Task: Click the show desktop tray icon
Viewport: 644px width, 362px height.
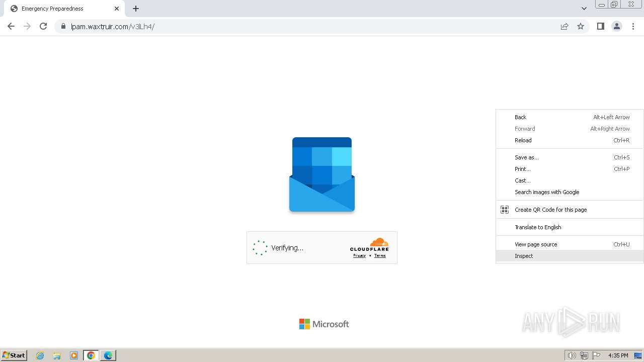Action: (x=638, y=355)
